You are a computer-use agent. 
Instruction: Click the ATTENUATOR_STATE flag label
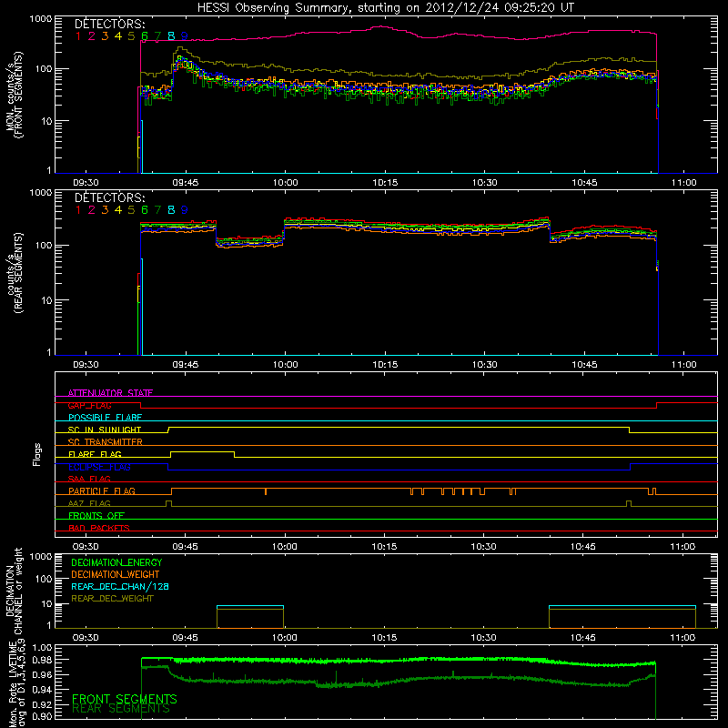(110, 393)
